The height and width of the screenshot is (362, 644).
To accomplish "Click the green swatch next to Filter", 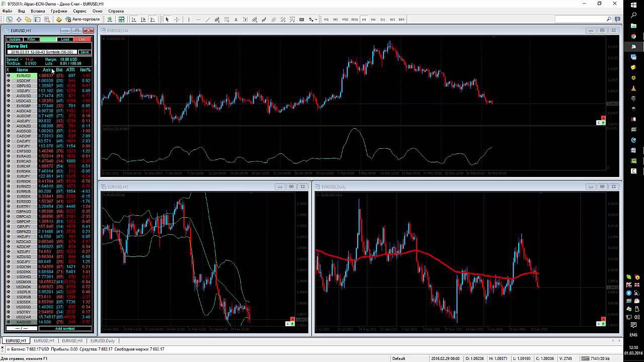I will [48, 39].
